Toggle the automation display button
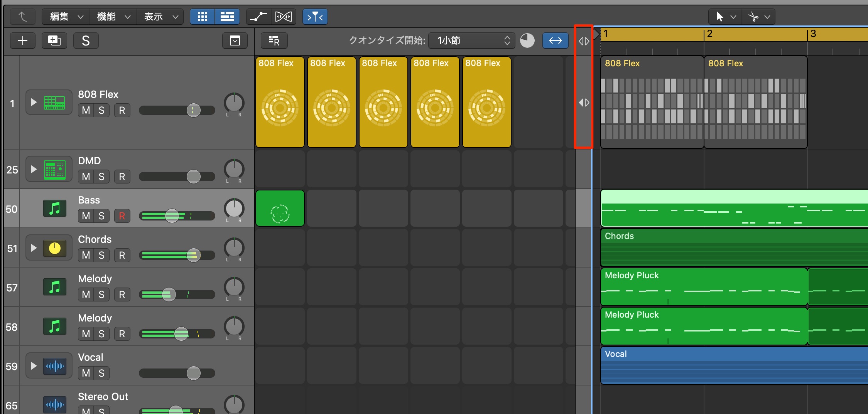 258,17
